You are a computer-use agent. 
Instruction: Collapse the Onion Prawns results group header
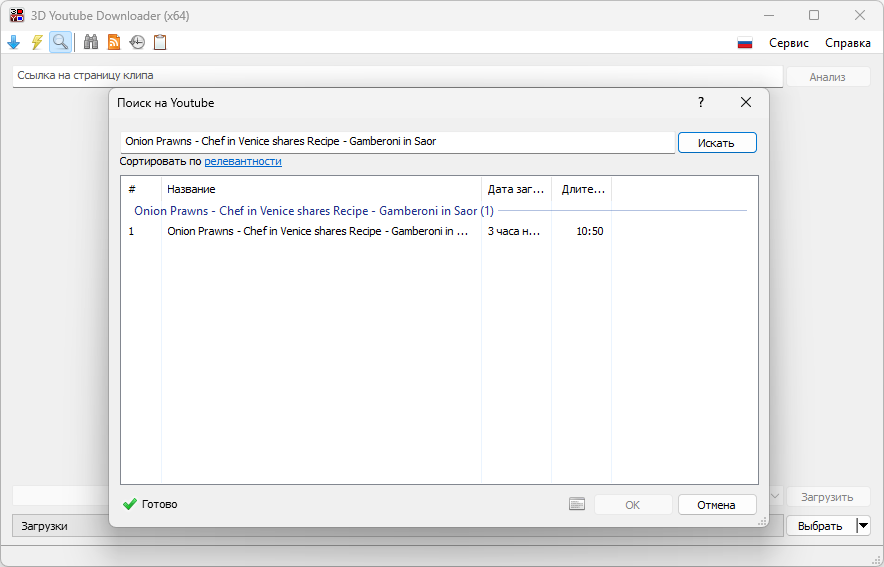click(x=314, y=211)
